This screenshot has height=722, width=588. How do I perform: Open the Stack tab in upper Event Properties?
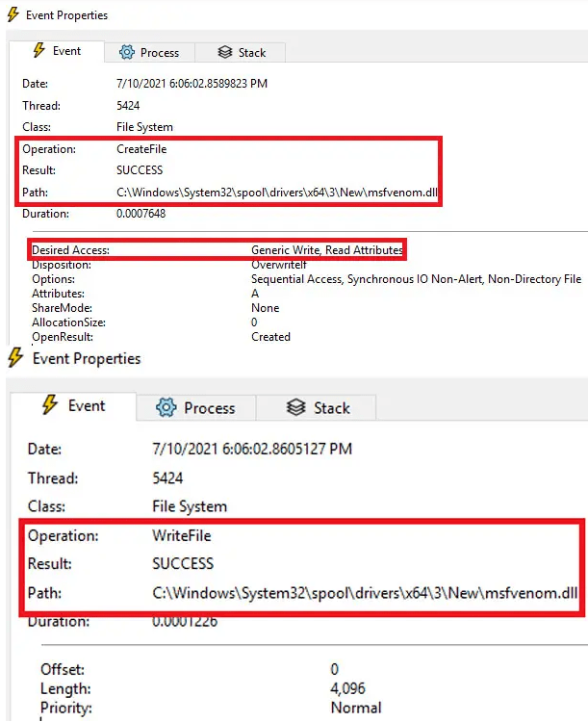pyautogui.click(x=241, y=53)
